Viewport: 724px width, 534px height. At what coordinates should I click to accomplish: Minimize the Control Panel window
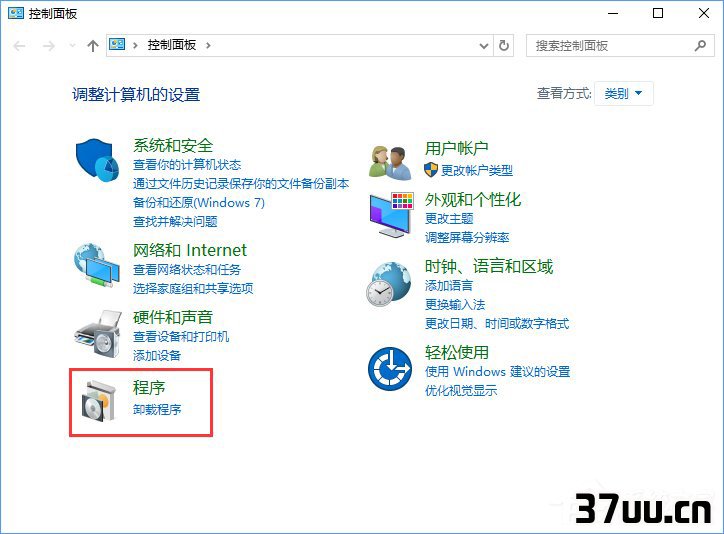coord(613,13)
